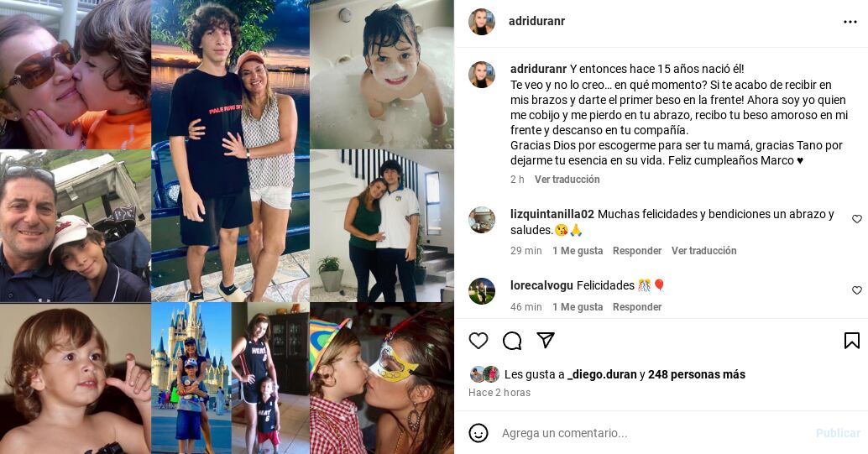Open emoji picker in comment box
Image resolution: width=868 pixels, height=454 pixels.
click(x=478, y=433)
